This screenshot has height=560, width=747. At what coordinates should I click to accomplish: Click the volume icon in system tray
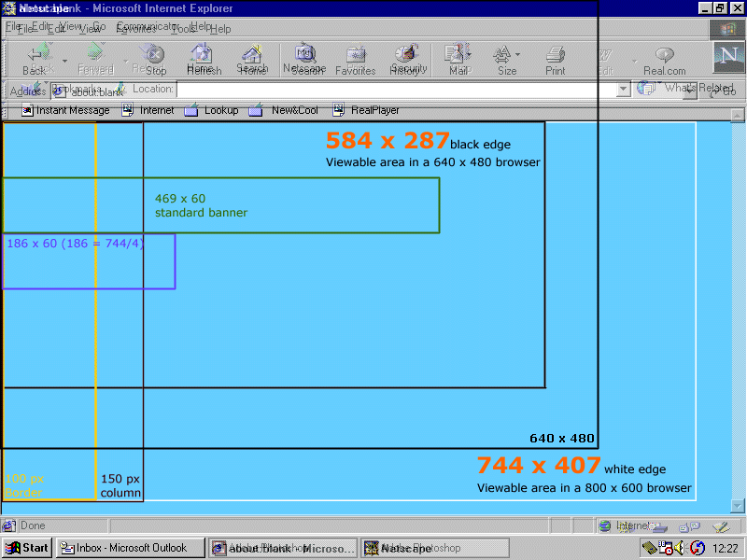pyautogui.click(x=679, y=548)
